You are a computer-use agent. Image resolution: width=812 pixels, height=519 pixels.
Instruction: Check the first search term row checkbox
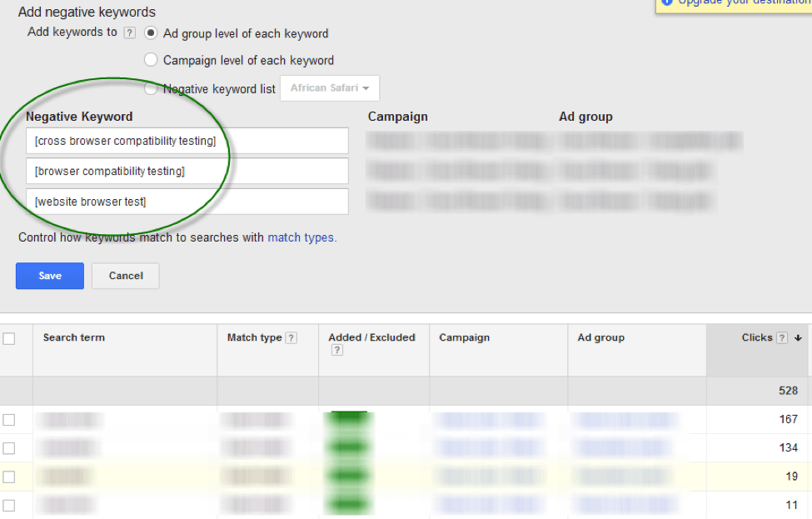pyautogui.click(x=7, y=420)
